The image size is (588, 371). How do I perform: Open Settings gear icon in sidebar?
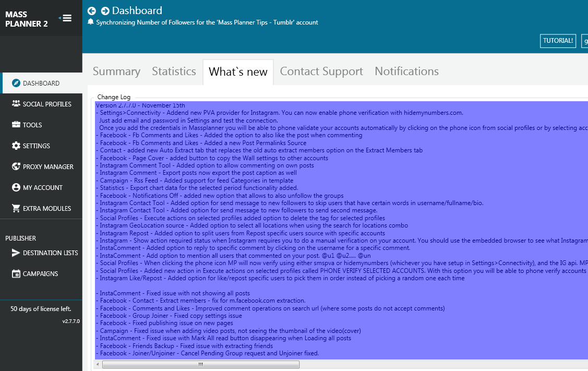pos(16,146)
